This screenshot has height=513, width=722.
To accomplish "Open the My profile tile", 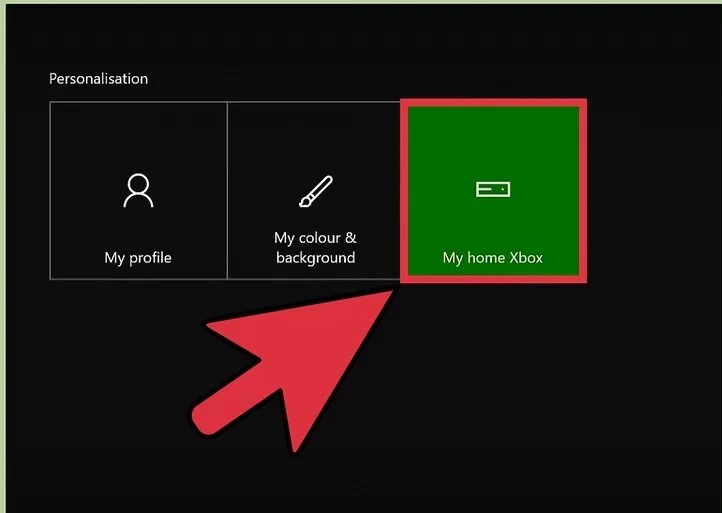I will [138, 190].
